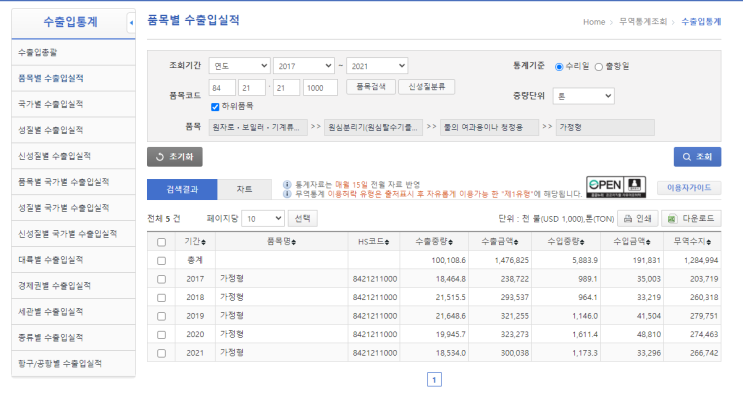Check the 2019 row checkbox
The width and height of the screenshot is (743, 413).
coord(161,316)
